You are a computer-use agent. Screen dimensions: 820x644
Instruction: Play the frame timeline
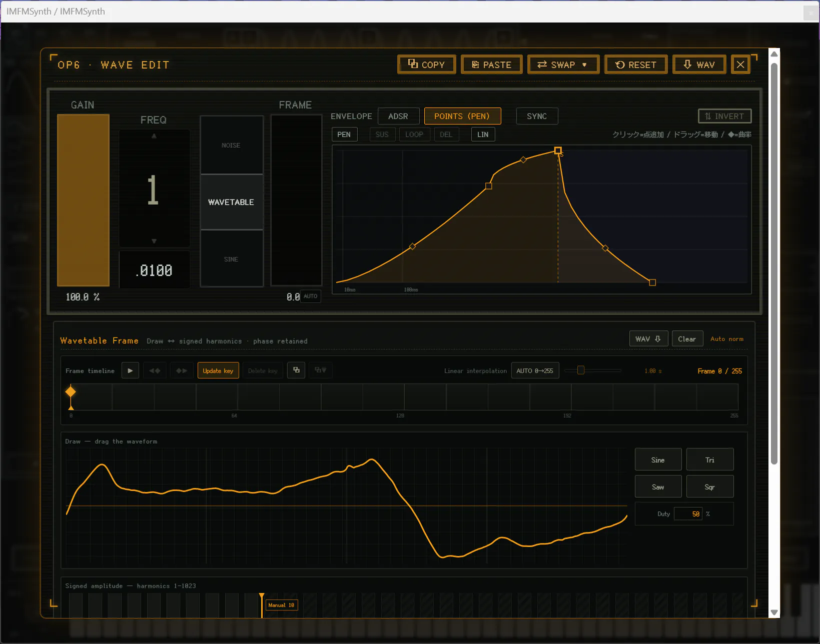pos(130,370)
